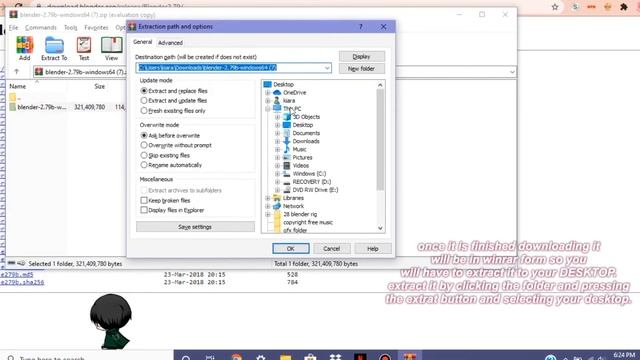
Task: Expand the Downloads tree node
Action: coord(278,141)
